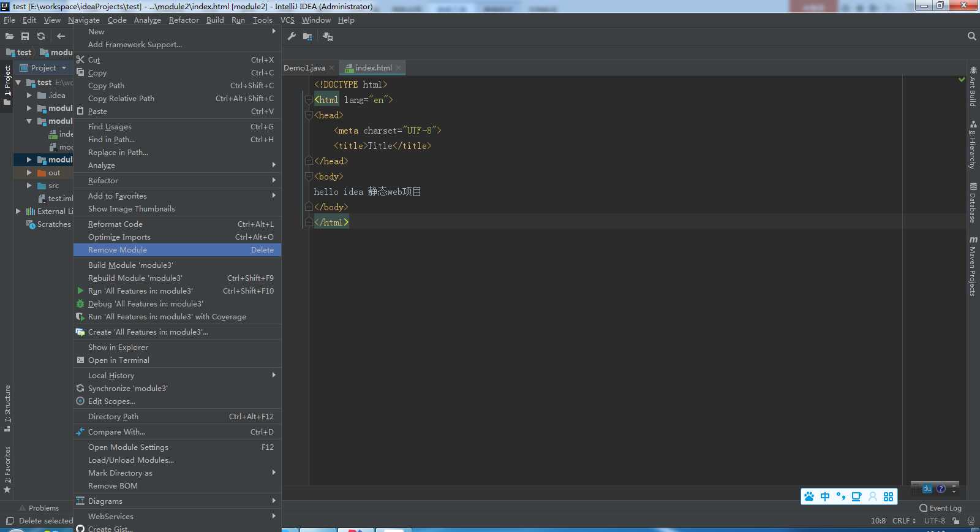Viewport: 980px width, 532px height.
Task: Click the IME user account icon
Action: [873, 496]
